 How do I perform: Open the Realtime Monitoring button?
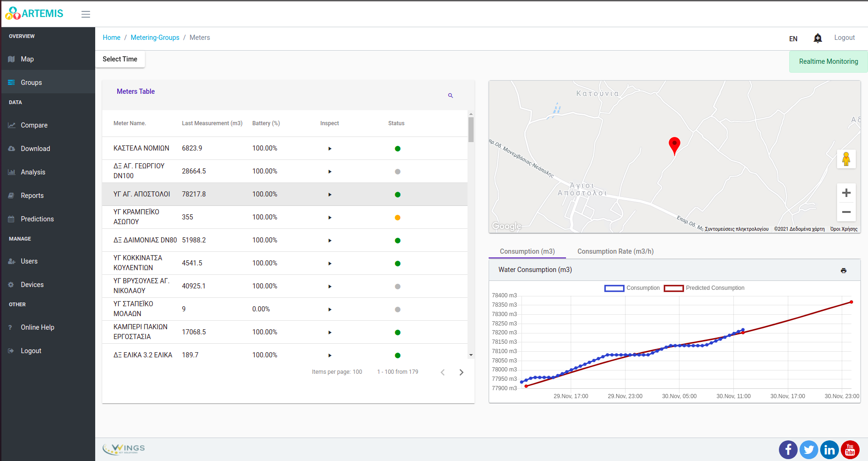(x=828, y=61)
